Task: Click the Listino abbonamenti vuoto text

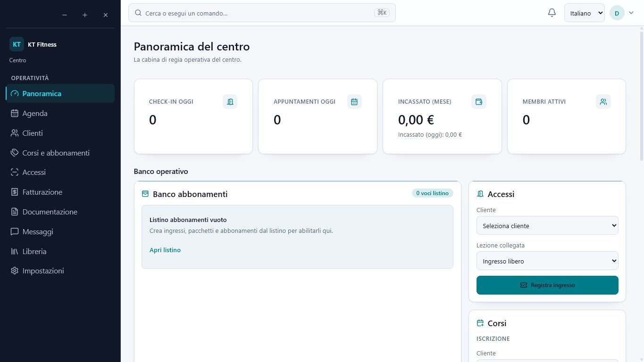Action: click(188, 220)
